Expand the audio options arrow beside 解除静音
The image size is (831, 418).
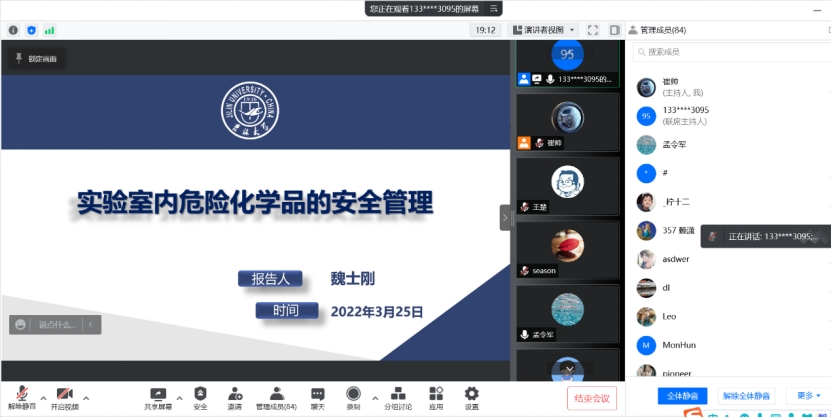(x=43, y=397)
